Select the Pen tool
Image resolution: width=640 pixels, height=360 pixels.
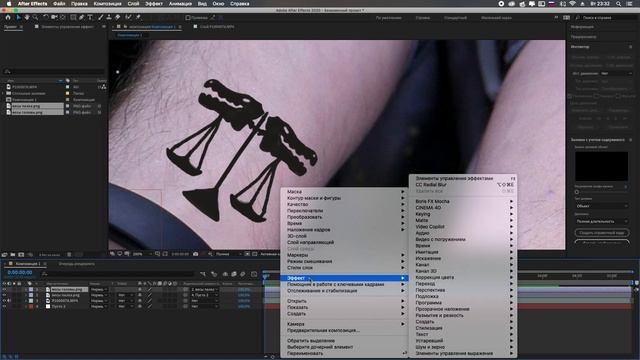point(82,18)
